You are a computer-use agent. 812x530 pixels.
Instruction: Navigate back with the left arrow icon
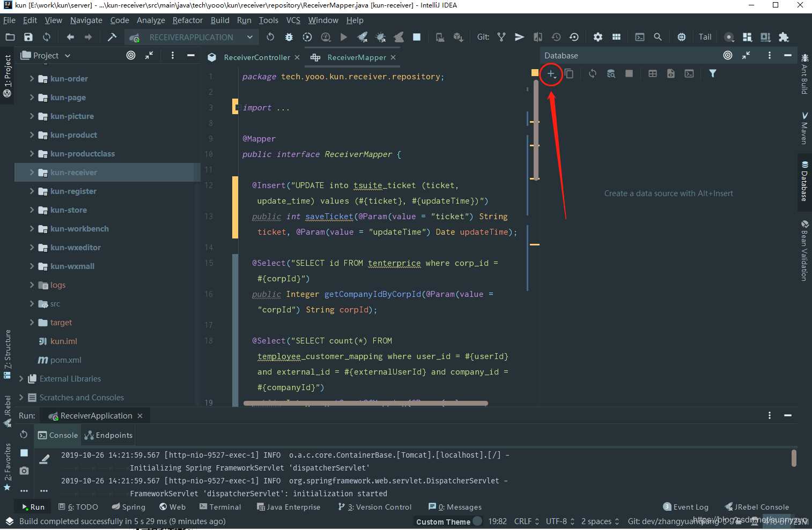tap(70, 37)
